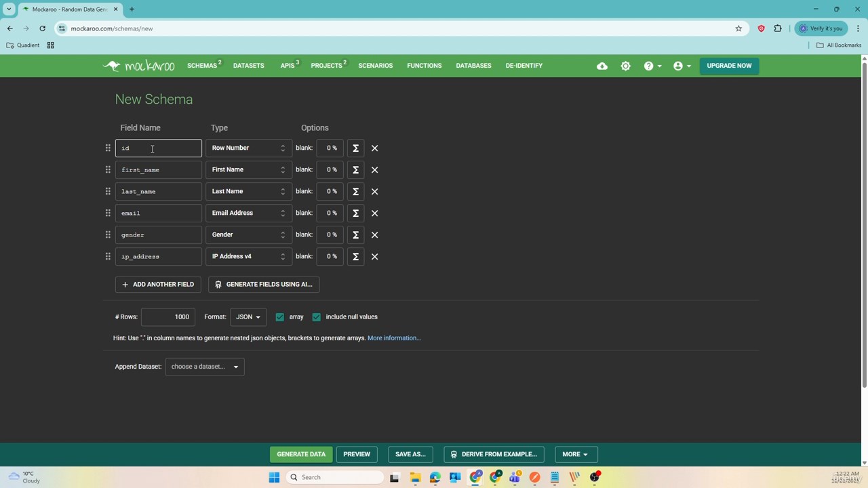Click the browser address bar
This screenshot has width=868, height=488.
pos(400,28)
